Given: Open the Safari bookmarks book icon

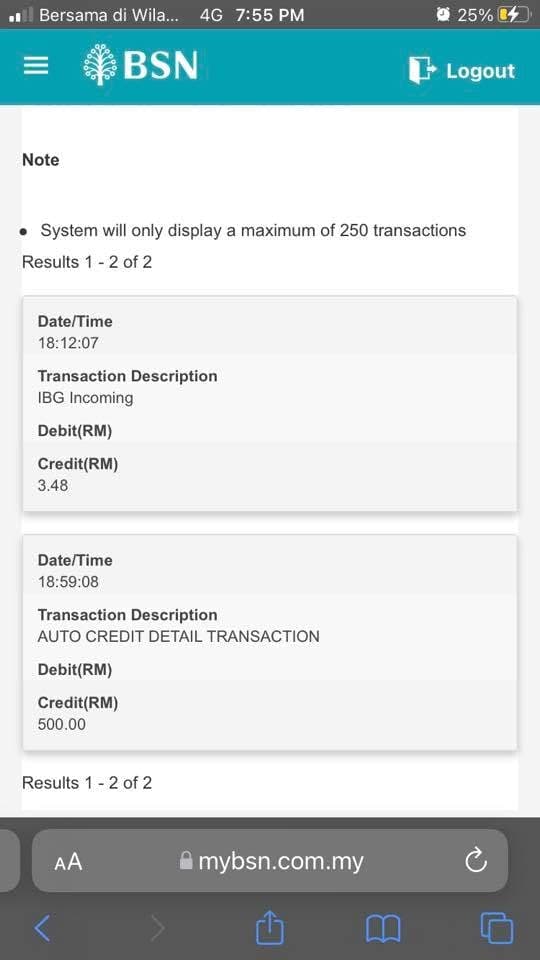Looking at the screenshot, I should coord(383,929).
